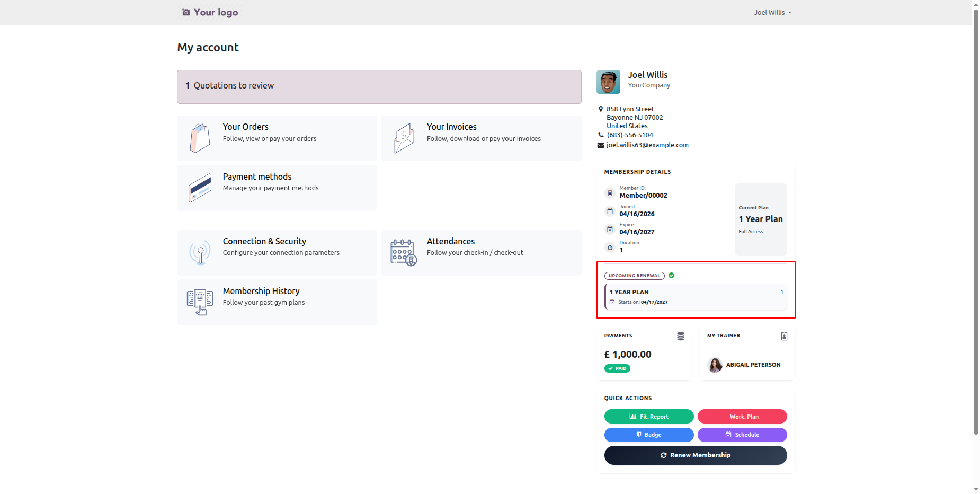Screen dimensions: 980x494
Task: Click the Connection & Security antenna icon
Action: click(x=200, y=252)
